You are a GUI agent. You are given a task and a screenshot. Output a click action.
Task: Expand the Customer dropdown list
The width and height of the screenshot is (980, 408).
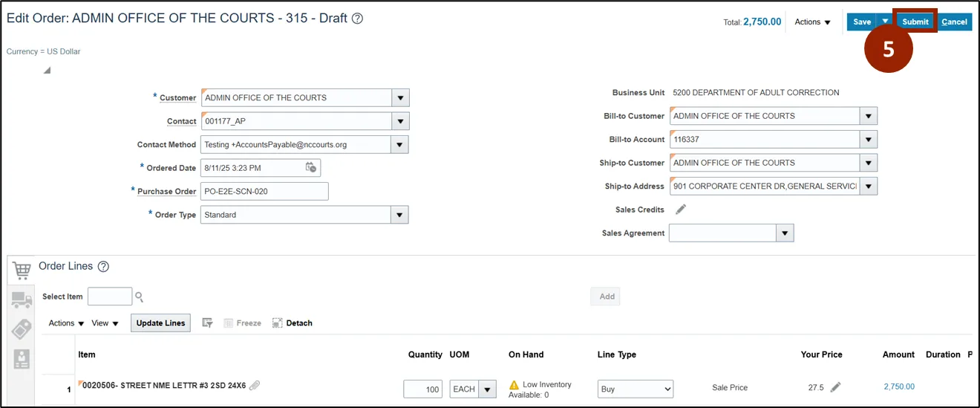(400, 97)
